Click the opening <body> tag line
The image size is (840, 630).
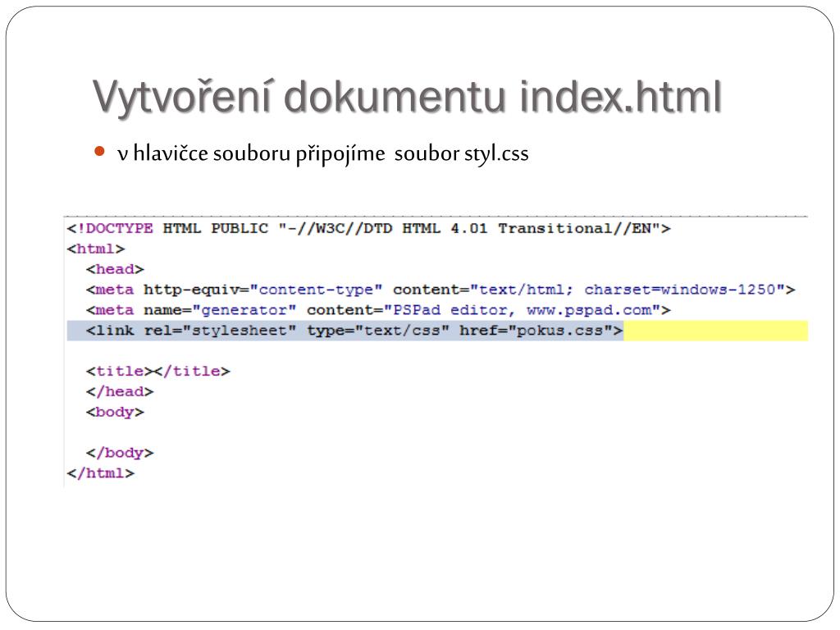(115, 412)
